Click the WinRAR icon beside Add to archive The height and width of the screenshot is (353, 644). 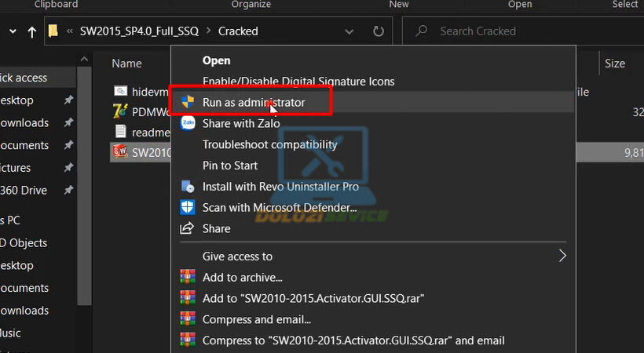[188, 277]
